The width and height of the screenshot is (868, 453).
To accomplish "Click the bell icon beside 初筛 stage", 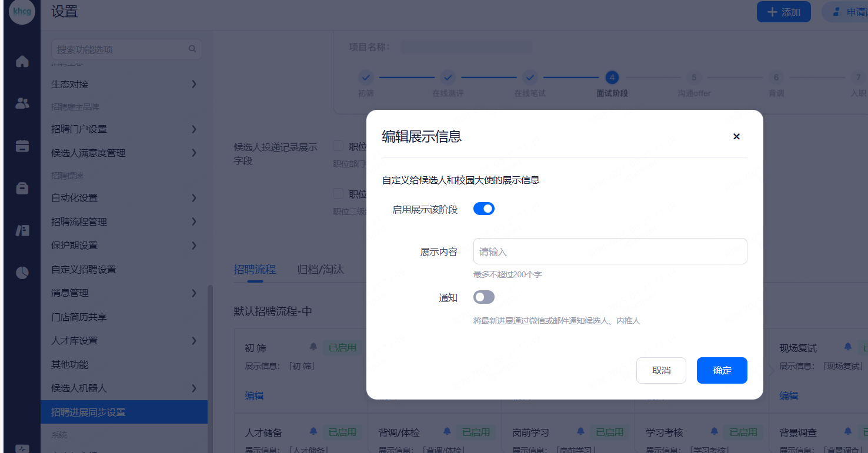I will [313, 347].
